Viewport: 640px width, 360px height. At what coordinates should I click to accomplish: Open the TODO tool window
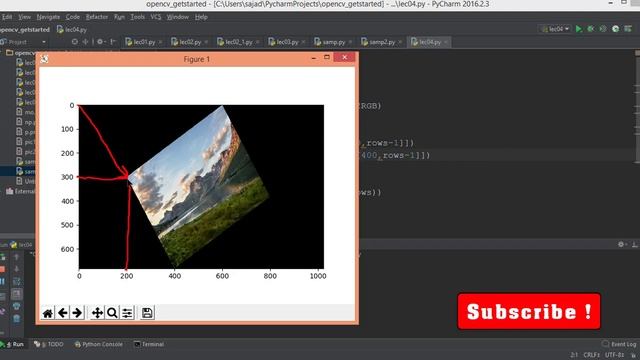click(x=49, y=344)
